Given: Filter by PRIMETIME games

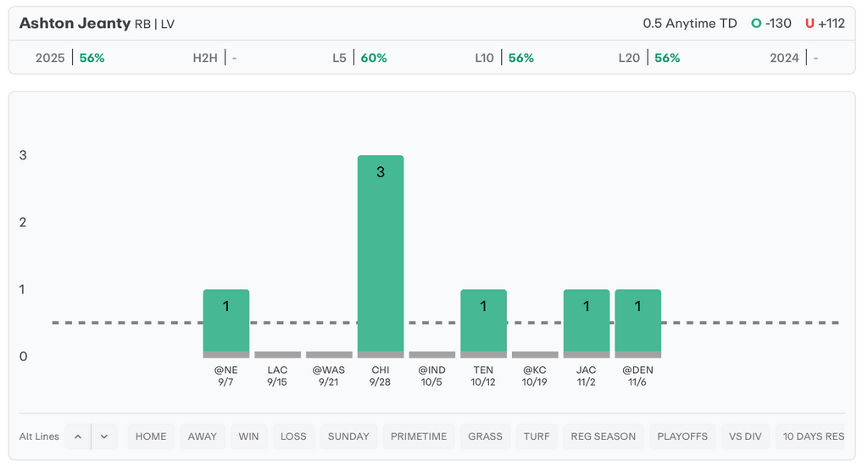Looking at the screenshot, I should coord(419,437).
